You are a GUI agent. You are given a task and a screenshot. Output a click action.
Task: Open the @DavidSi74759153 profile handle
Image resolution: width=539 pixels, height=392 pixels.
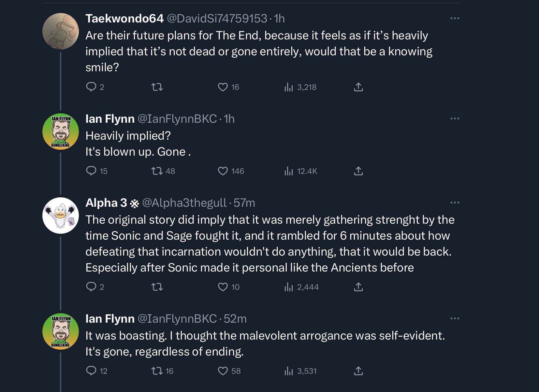click(x=217, y=19)
